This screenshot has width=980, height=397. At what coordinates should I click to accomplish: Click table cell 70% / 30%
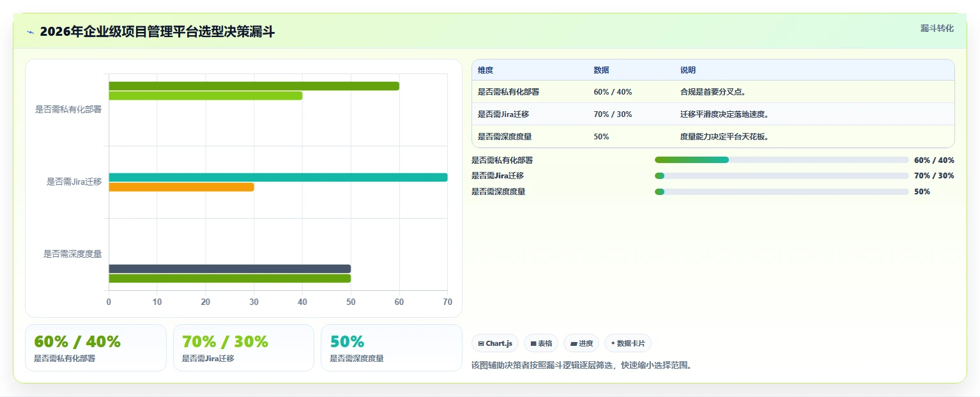coord(613,114)
